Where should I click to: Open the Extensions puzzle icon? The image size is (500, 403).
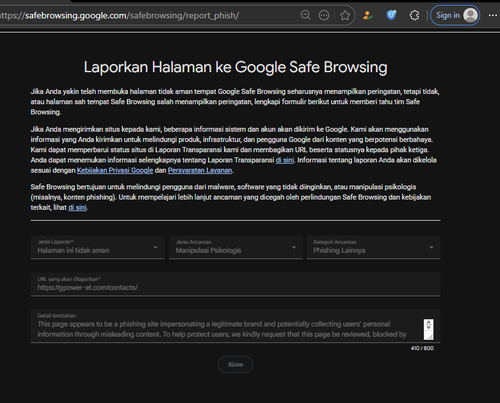[x=414, y=15]
